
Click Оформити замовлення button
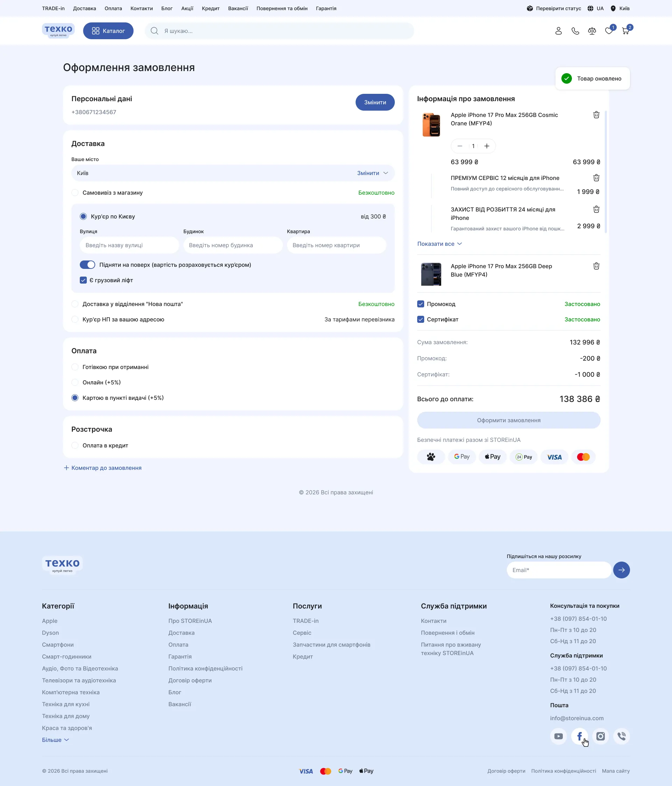509,420
